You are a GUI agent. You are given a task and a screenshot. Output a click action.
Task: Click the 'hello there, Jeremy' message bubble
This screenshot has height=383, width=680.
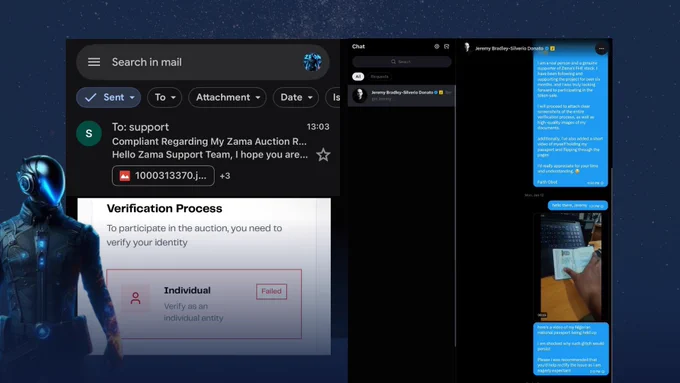578,206
